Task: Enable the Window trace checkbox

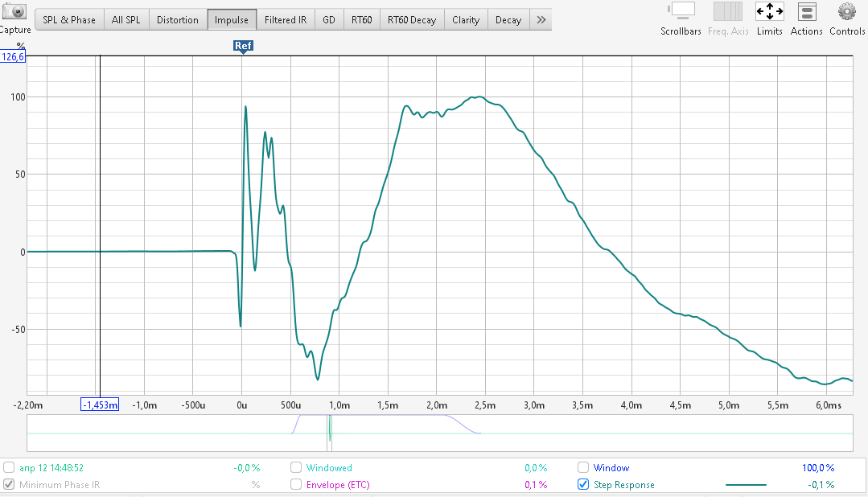Action: coord(583,467)
